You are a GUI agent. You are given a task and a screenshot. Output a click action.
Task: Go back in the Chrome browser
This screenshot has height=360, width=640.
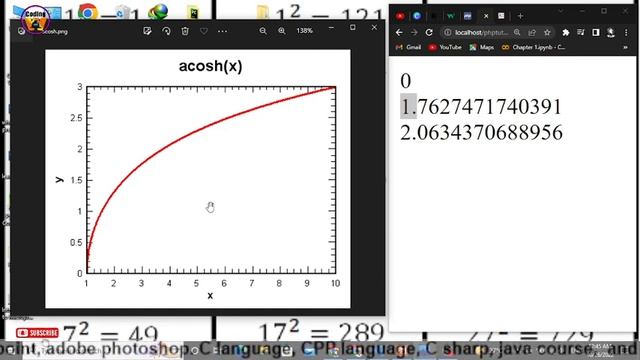click(x=399, y=32)
